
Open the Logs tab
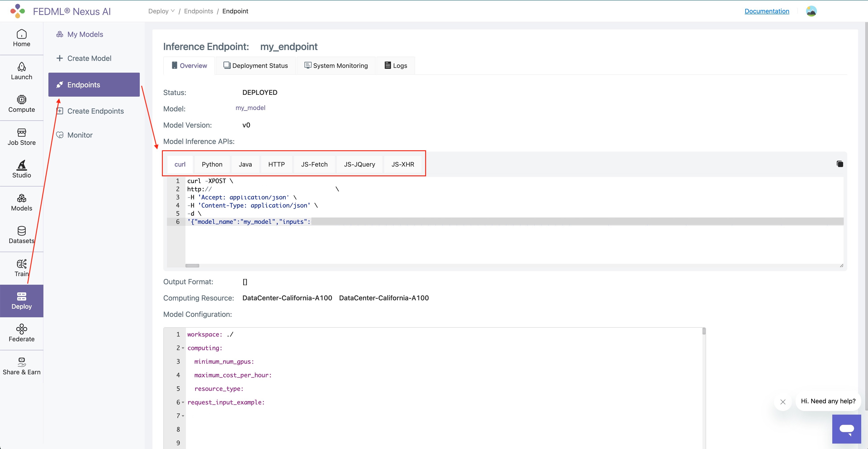coord(396,65)
